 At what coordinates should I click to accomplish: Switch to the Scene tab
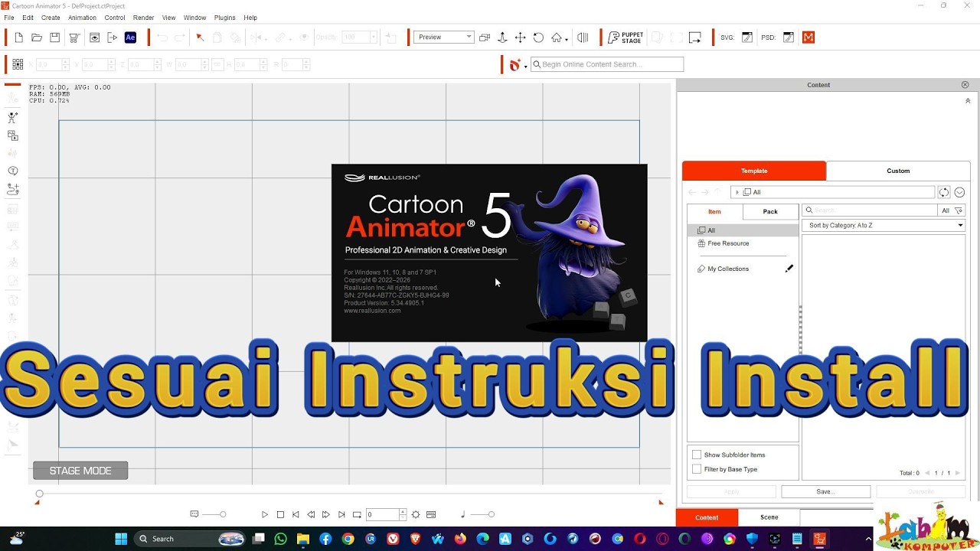[x=769, y=518]
